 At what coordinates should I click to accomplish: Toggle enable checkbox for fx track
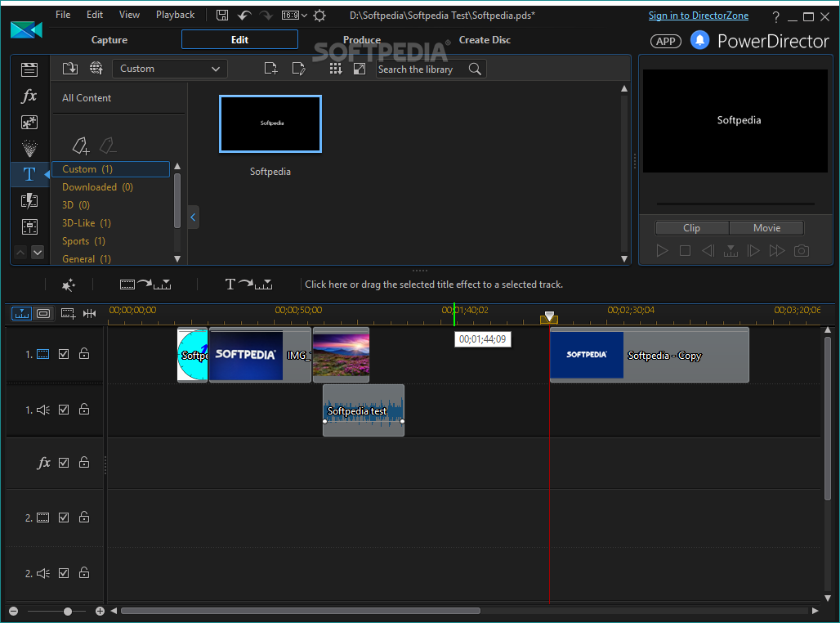(64, 463)
